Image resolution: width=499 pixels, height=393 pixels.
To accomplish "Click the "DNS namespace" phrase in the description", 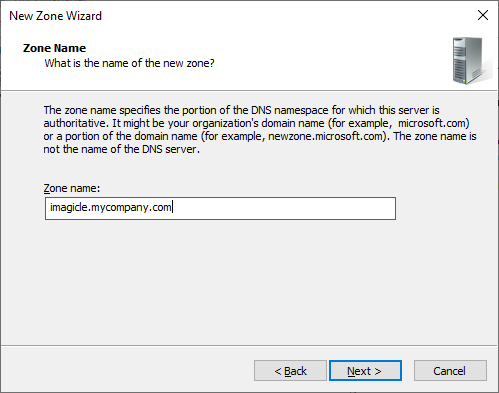I will point(290,110).
